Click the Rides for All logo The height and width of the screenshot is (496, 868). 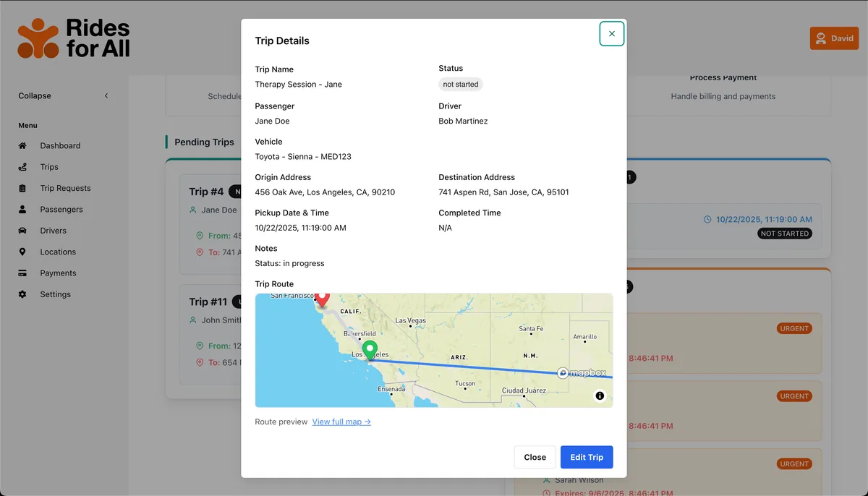coord(74,38)
